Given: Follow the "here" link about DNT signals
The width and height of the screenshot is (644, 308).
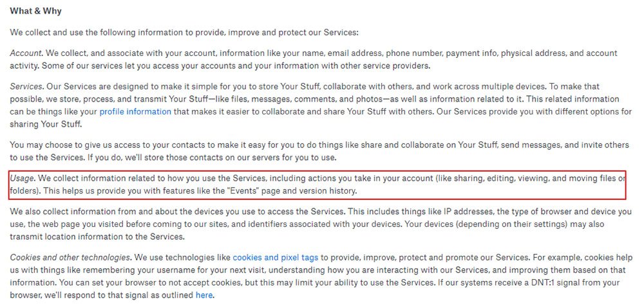Looking at the screenshot, I should point(204,295).
